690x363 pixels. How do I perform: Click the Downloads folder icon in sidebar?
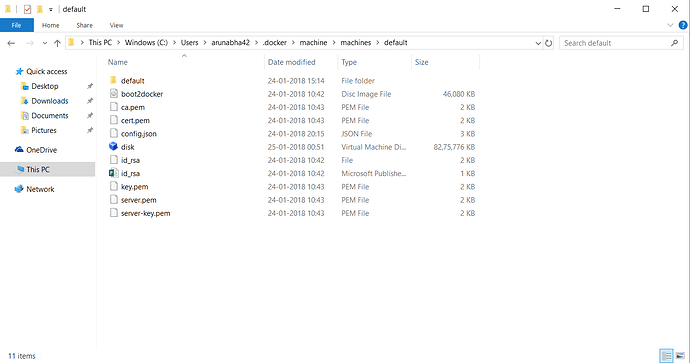pyautogui.click(x=25, y=101)
